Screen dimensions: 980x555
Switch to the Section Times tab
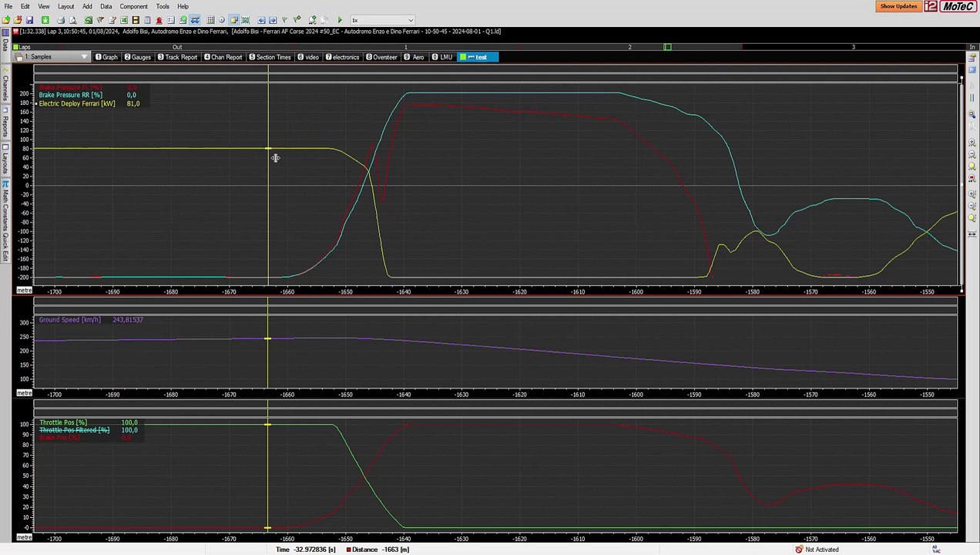coord(270,57)
